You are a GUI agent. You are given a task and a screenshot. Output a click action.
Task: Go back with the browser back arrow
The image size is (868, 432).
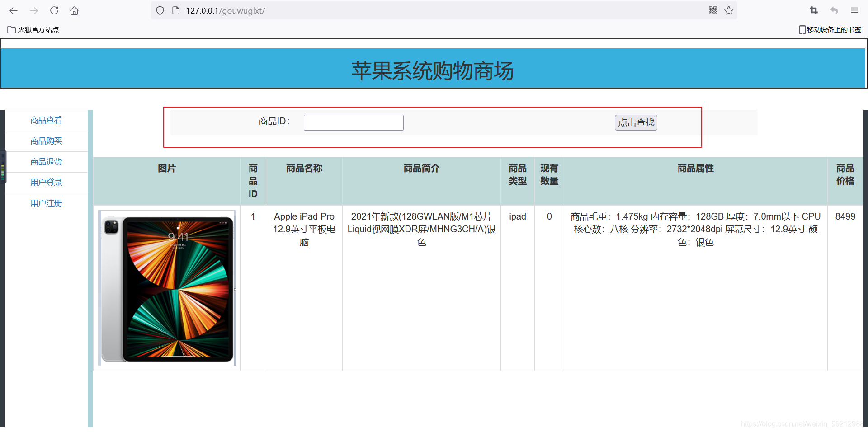point(14,10)
